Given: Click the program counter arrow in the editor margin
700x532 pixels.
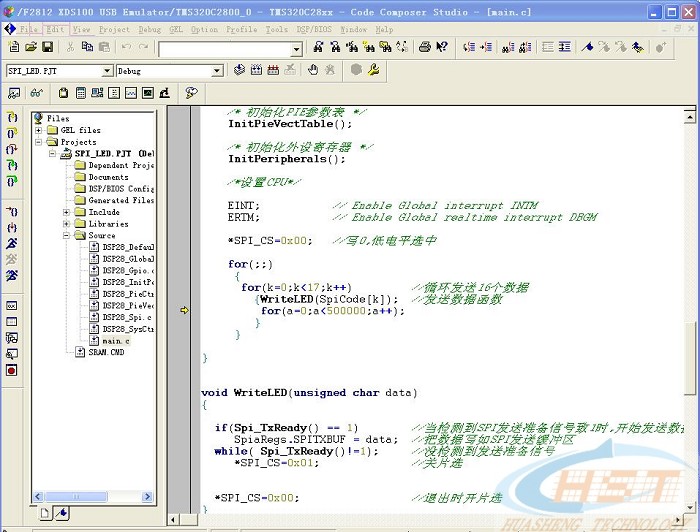Looking at the screenshot, I should (x=184, y=310).
